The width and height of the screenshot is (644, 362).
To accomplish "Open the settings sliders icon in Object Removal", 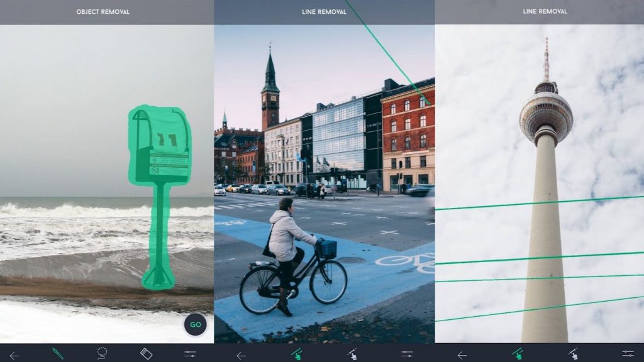I will pyautogui.click(x=190, y=354).
